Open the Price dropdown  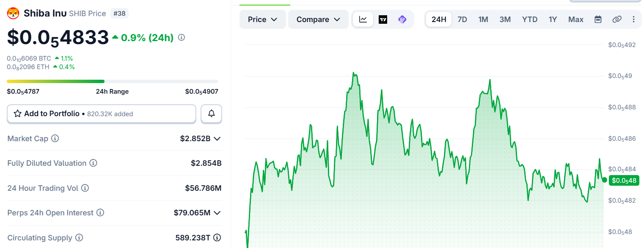[263, 20]
